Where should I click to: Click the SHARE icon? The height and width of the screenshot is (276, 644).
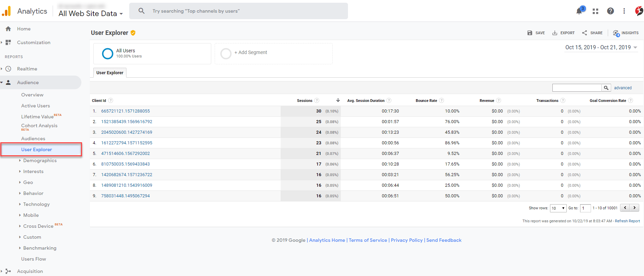coord(585,33)
